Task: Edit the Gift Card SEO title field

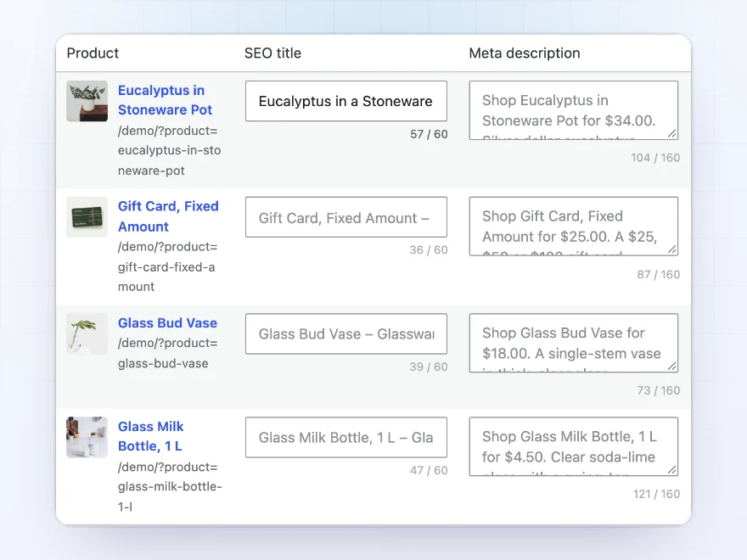Action: tap(346, 217)
